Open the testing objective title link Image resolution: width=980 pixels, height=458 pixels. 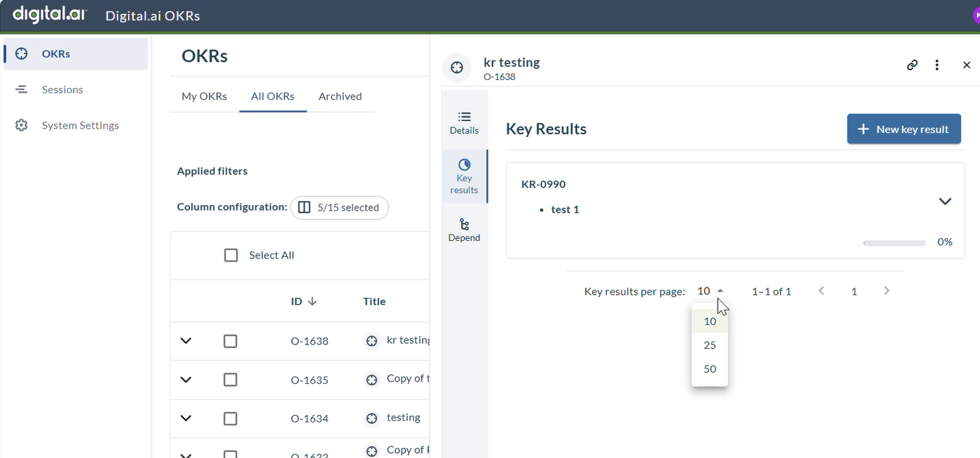403,417
